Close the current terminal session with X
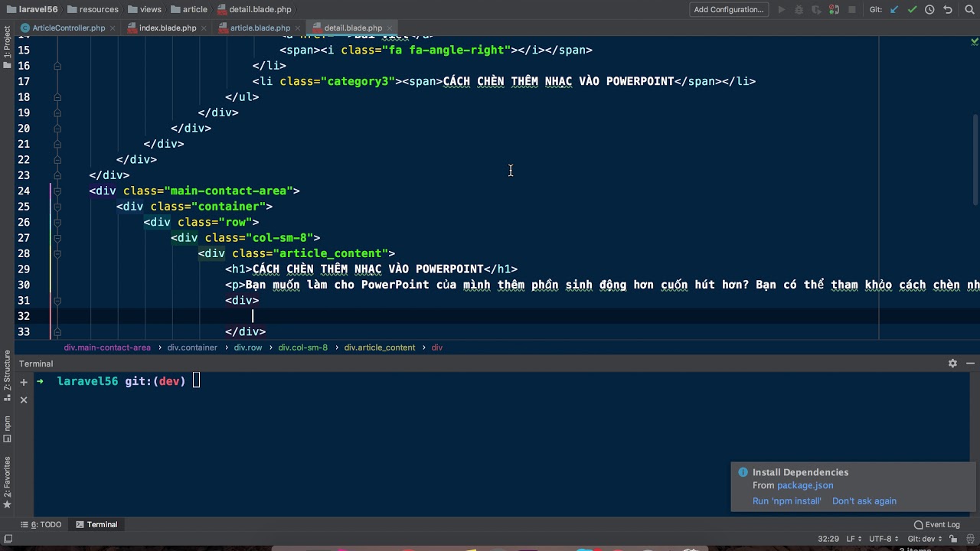Screen dimensions: 980x551 click(24, 399)
